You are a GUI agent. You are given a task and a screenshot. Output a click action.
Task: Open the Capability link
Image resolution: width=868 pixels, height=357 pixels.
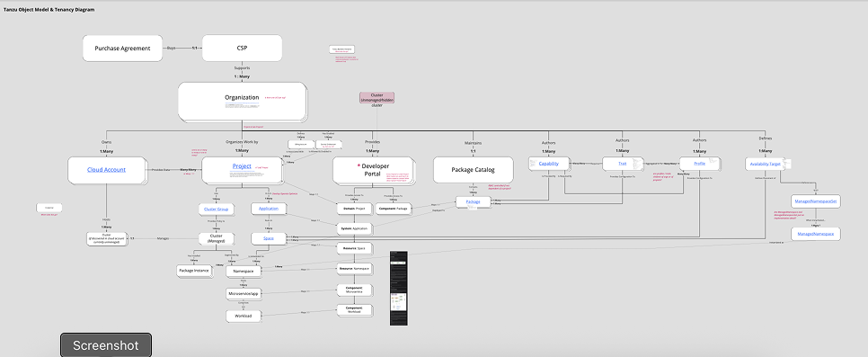(549, 164)
